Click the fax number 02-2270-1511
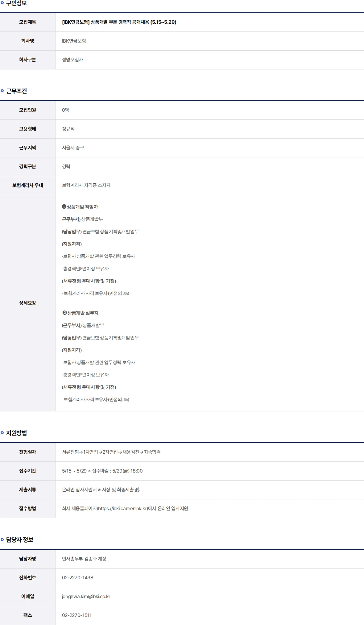This screenshot has height=625, width=364. 77,615
